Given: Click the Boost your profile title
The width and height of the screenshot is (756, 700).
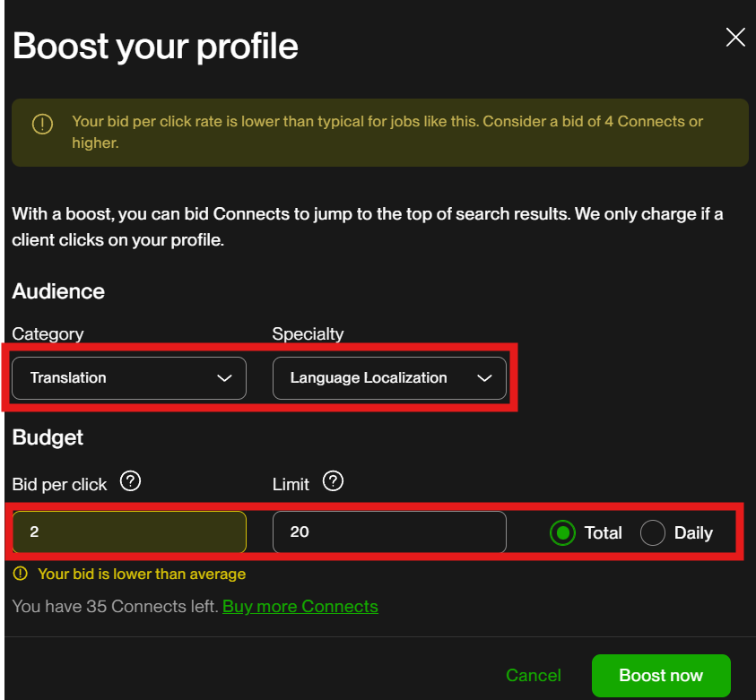Looking at the screenshot, I should 154,46.
